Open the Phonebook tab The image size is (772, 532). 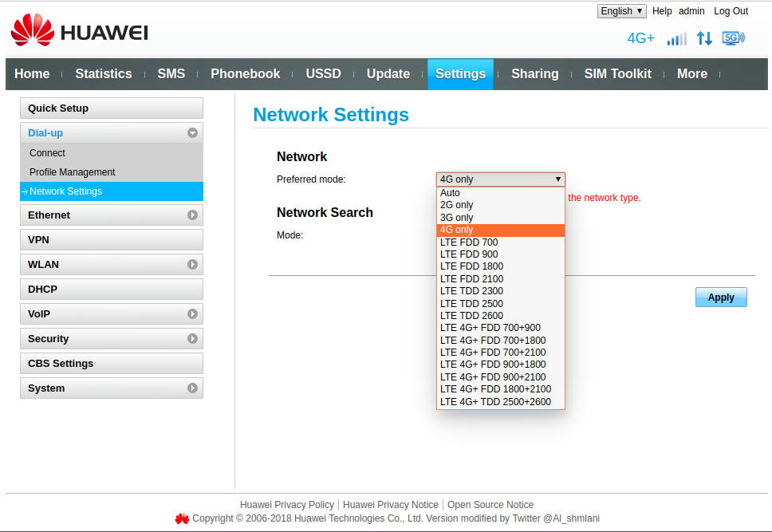[245, 74]
